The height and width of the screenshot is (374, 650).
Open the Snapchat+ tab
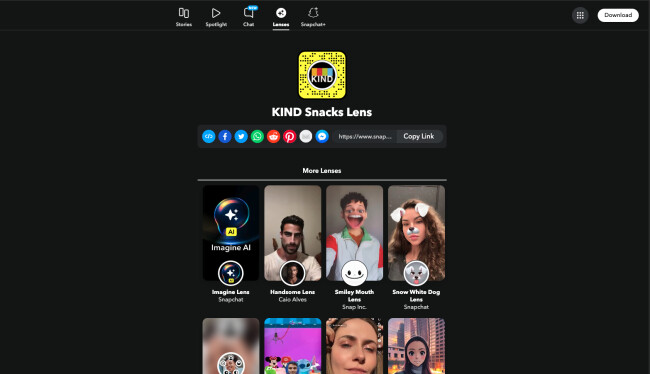(313, 17)
